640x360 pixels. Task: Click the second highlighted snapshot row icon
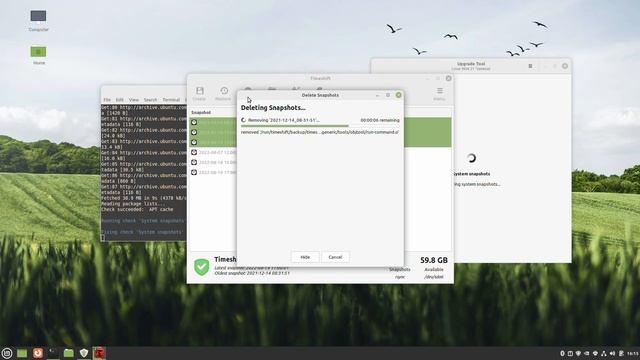[x=194, y=132]
